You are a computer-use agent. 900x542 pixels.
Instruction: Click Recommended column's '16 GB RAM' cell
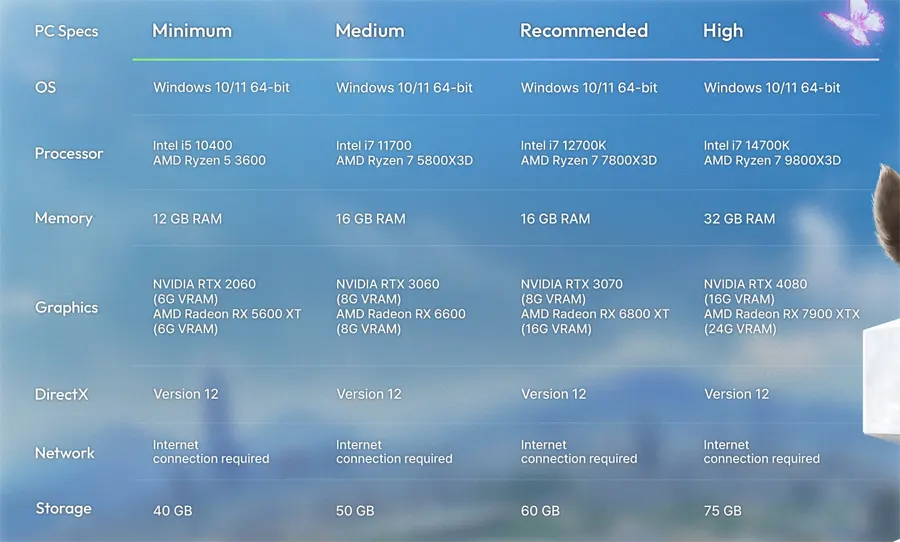pos(555,219)
